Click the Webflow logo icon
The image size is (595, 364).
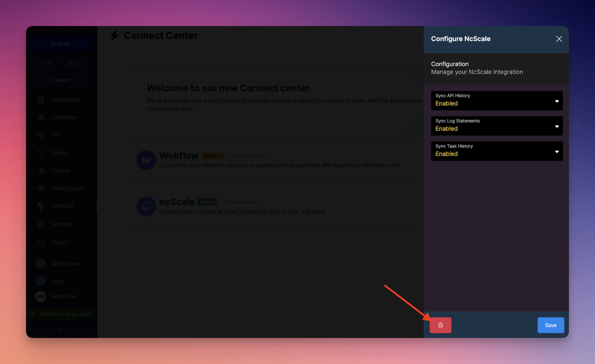click(x=146, y=160)
